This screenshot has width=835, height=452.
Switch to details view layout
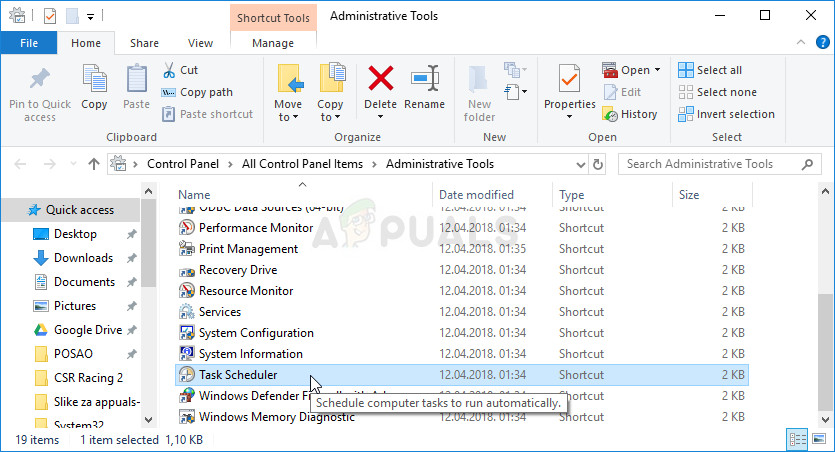(799, 439)
